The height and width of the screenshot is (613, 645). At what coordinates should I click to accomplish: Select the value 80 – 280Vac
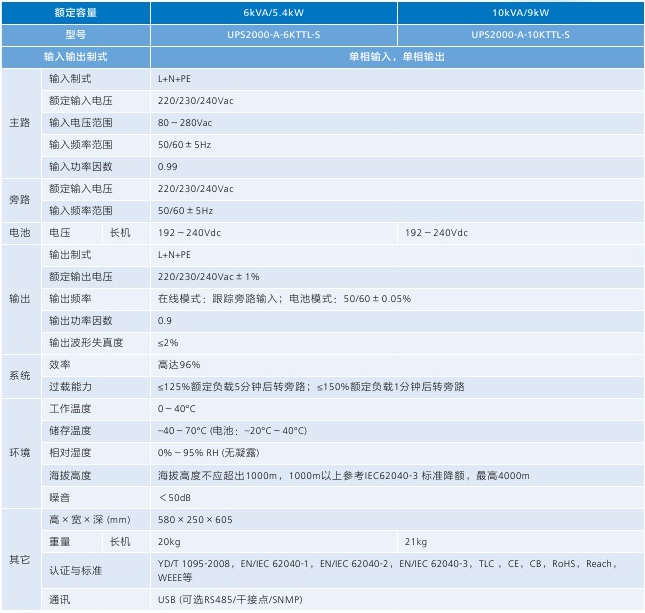point(185,123)
